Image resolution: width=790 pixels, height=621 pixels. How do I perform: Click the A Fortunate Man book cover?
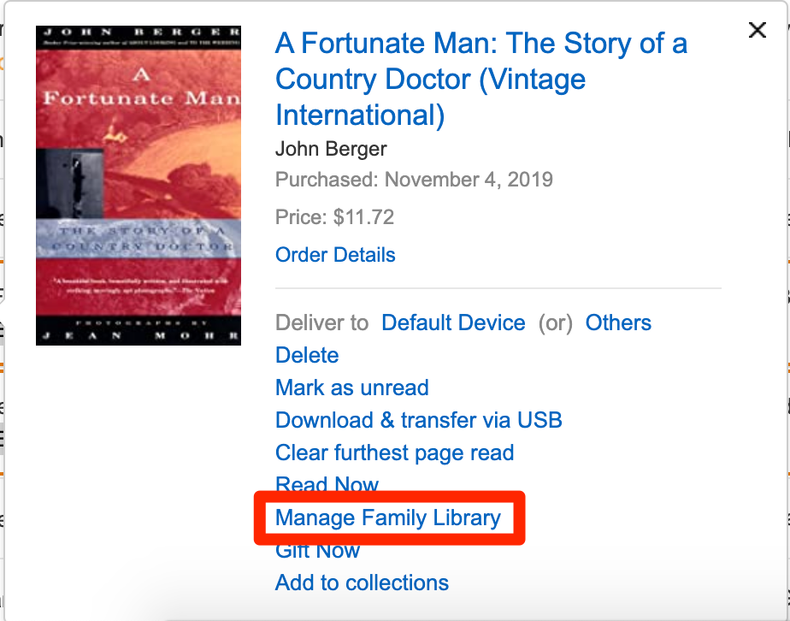click(x=138, y=185)
